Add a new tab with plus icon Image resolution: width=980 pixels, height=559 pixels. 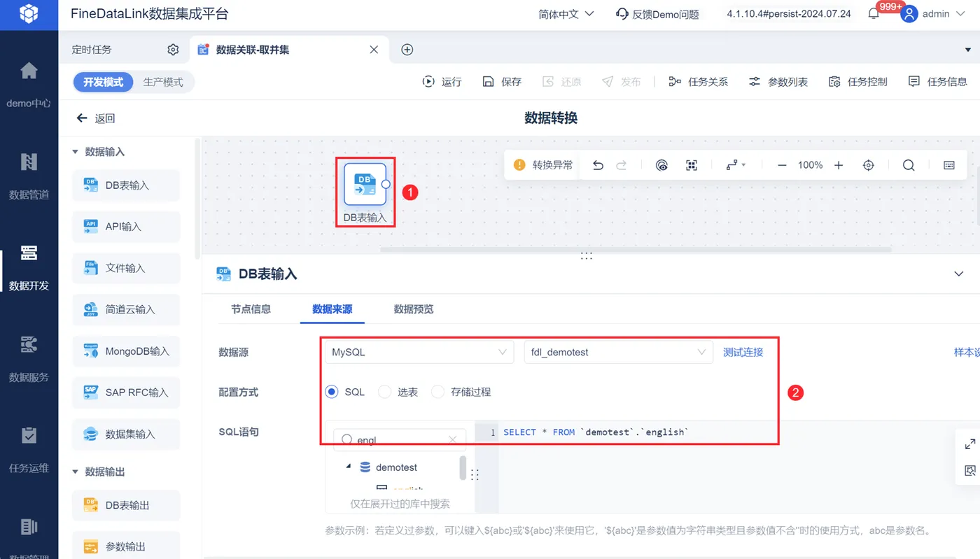(x=407, y=50)
